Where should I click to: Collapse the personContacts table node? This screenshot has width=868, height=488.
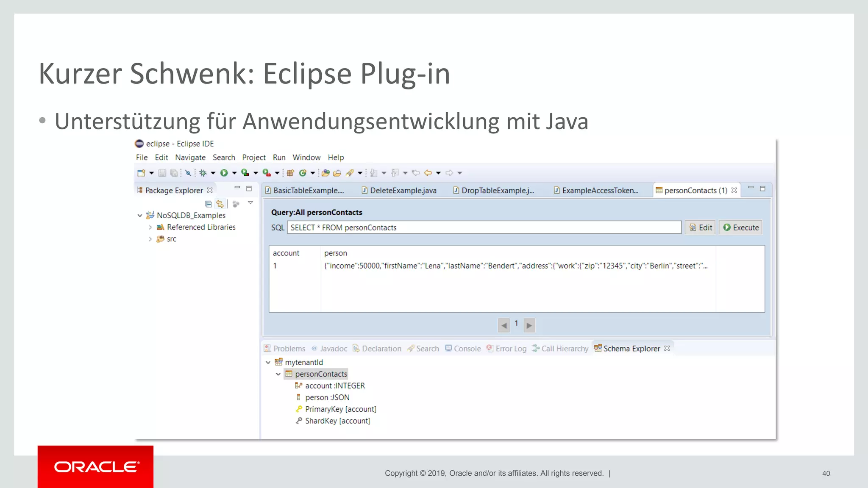pos(278,374)
